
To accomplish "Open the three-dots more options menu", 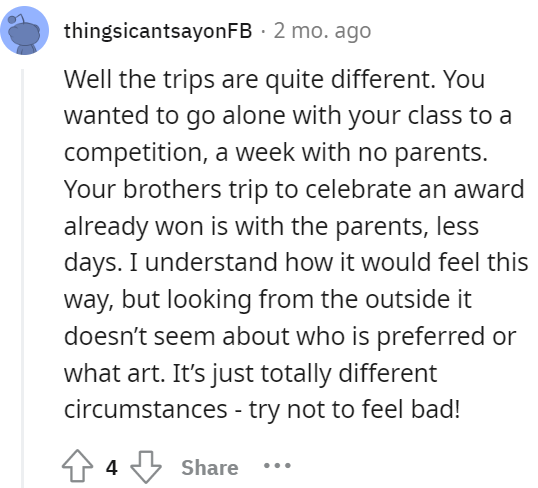I will click(277, 466).
